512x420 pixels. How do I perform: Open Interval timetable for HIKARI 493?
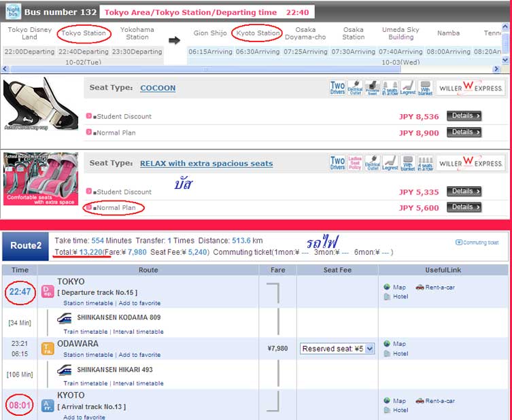(139, 383)
